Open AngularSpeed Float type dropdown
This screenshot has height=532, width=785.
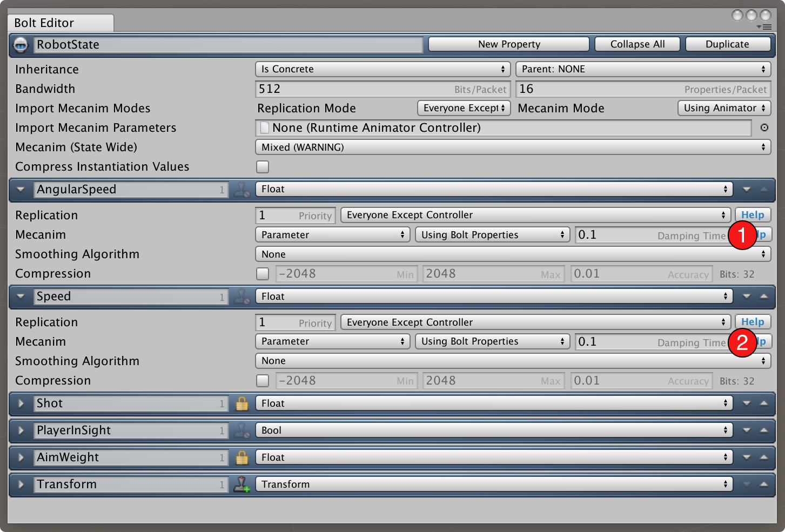pyautogui.click(x=494, y=189)
